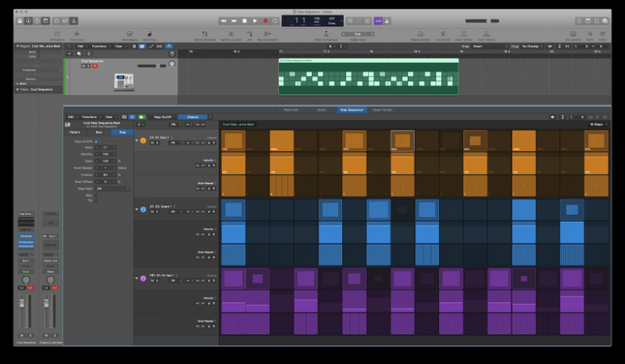Viewport: 625px width, 364px height.
Task: Toggle the Step On/Off checkbox
Action: [x=96, y=141]
